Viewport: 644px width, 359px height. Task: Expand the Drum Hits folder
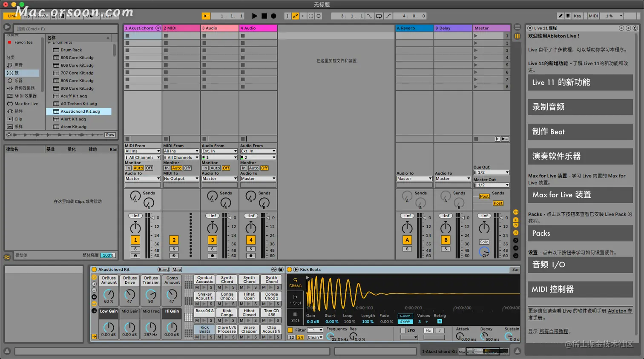[x=49, y=43]
